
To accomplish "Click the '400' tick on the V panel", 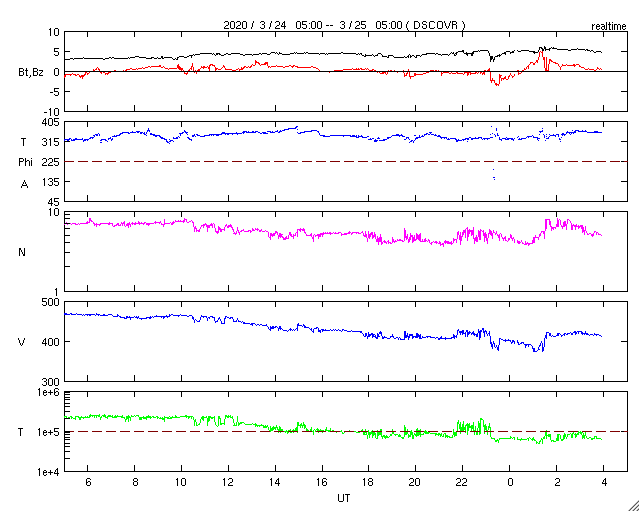I will pos(51,342).
